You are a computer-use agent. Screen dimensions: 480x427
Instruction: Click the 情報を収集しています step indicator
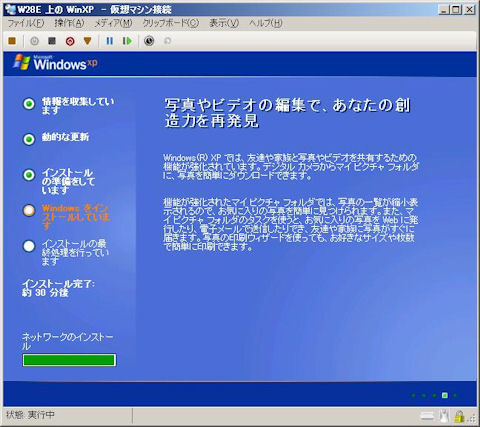[29, 104]
